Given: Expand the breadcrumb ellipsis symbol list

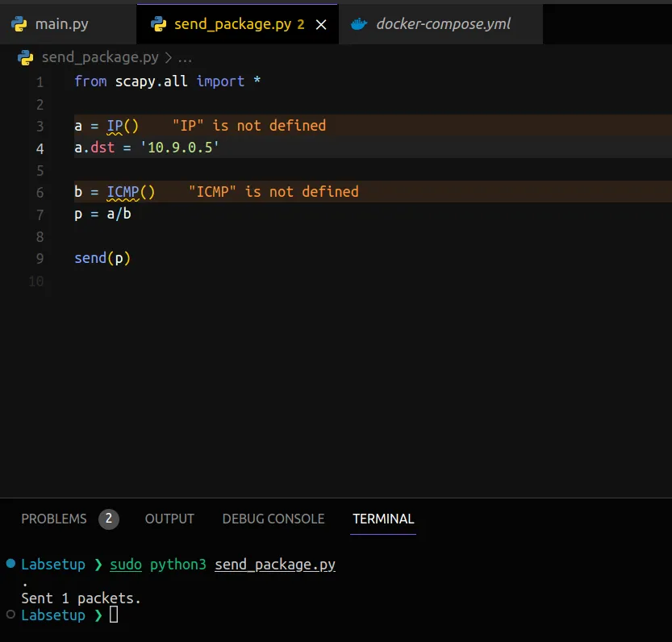Looking at the screenshot, I should tap(185, 58).
